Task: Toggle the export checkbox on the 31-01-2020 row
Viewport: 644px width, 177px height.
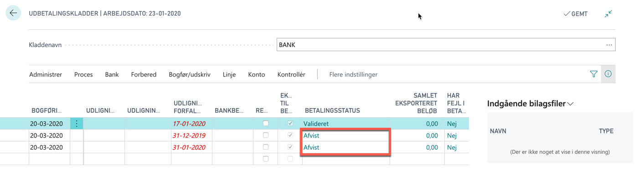Action: point(290,147)
